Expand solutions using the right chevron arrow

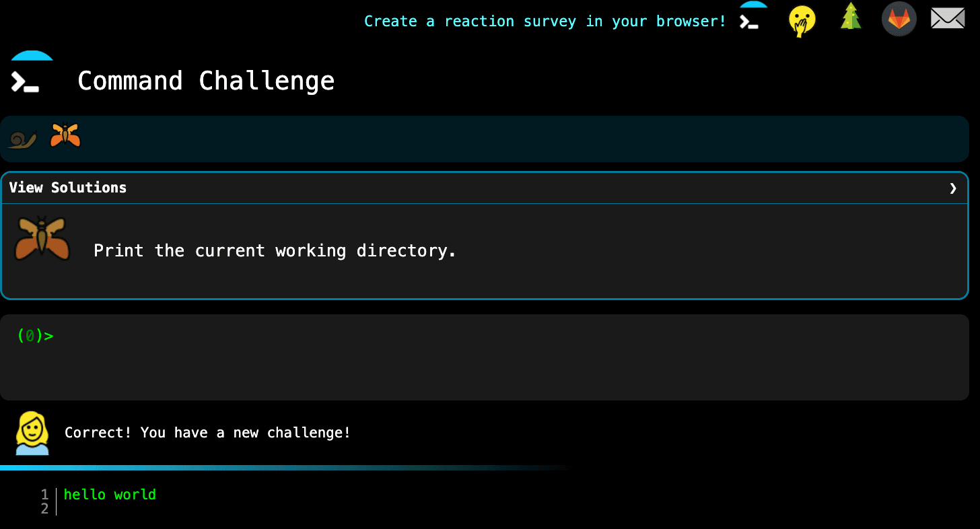coord(952,188)
